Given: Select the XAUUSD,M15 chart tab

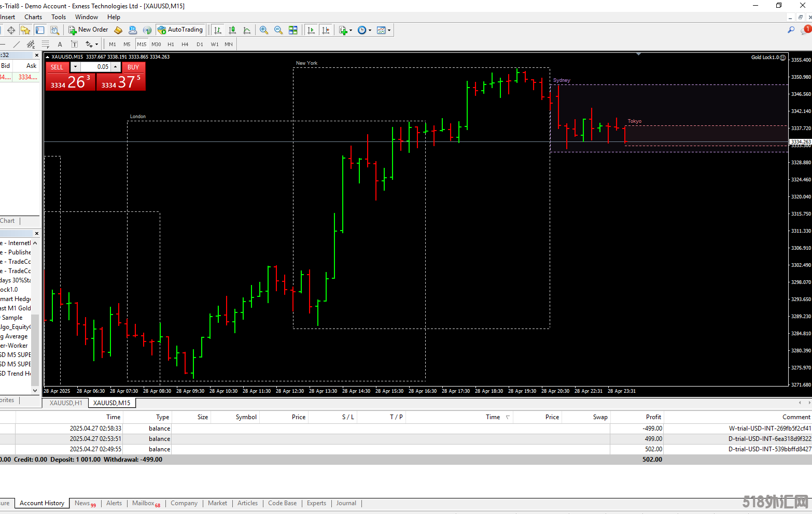Looking at the screenshot, I should point(112,403).
